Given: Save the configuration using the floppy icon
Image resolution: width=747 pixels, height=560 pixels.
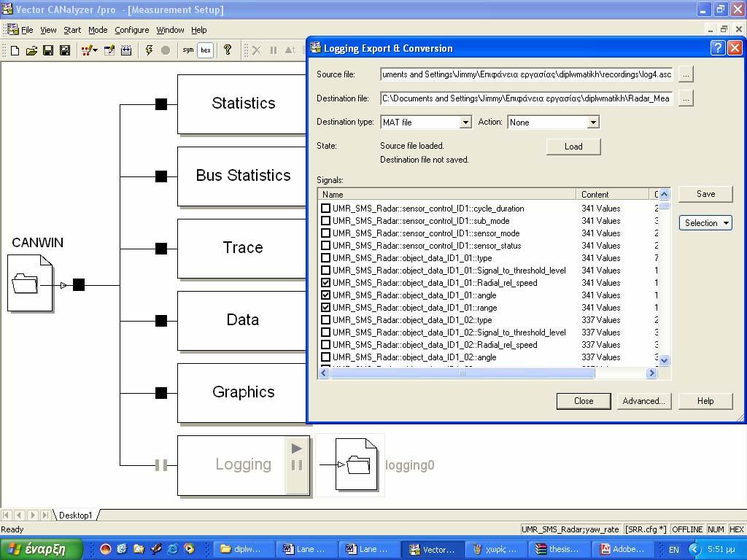Looking at the screenshot, I should 48,50.
